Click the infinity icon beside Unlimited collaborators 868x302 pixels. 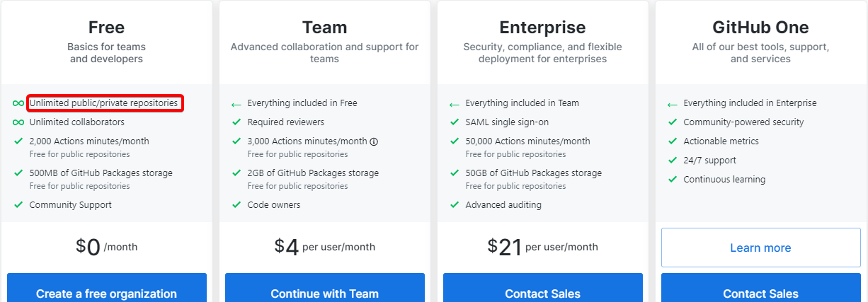click(x=18, y=122)
